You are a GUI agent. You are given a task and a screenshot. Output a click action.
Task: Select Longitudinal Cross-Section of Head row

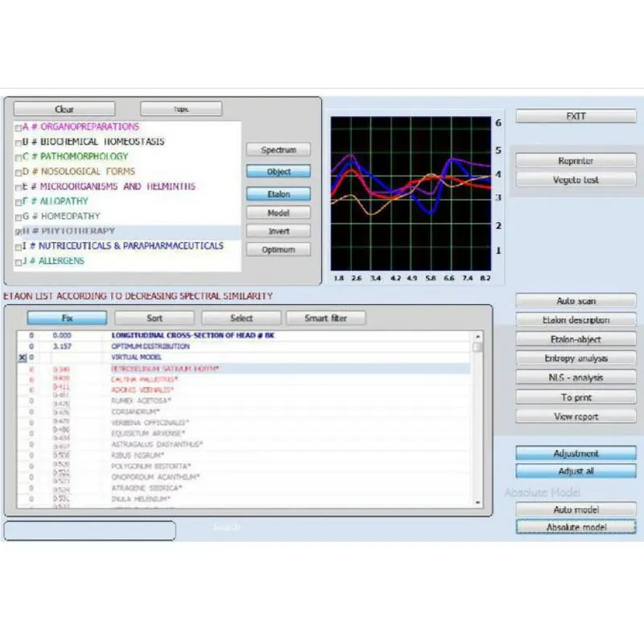pyautogui.click(x=244, y=335)
